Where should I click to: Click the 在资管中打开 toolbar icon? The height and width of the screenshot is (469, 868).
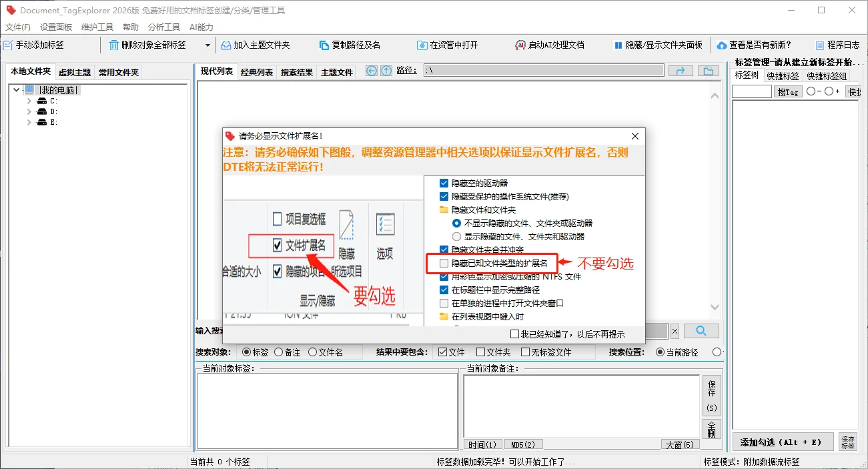point(422,45)
